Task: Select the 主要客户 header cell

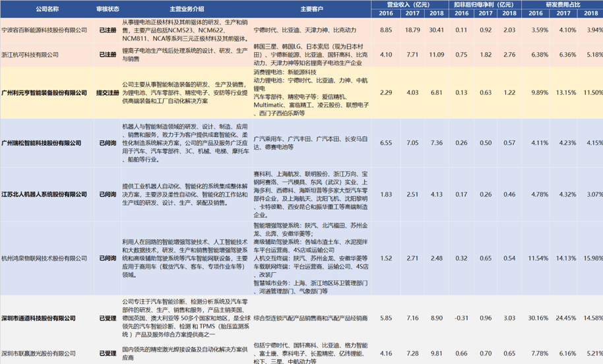Action: point(312,9)
